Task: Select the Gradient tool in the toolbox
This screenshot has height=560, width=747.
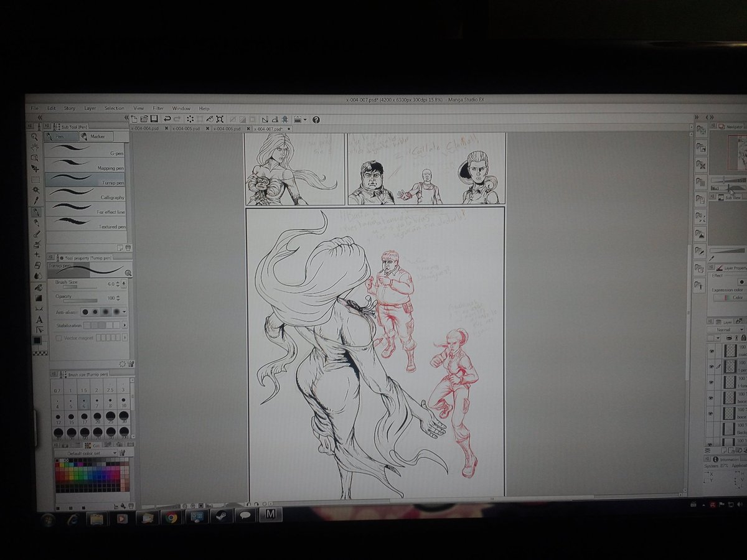Action: 39,297
